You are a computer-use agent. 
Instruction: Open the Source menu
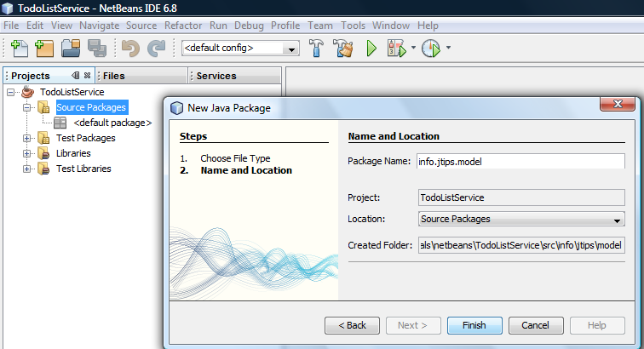[x=141, y=26]
